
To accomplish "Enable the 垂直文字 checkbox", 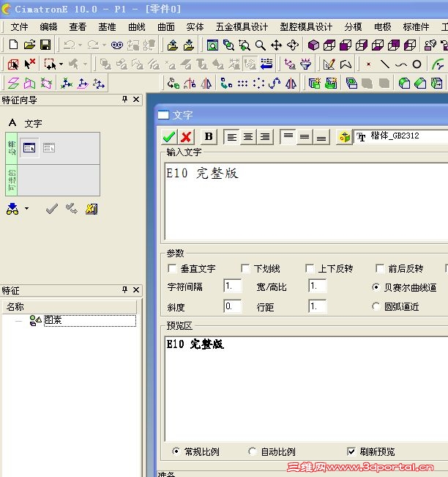I will pyautogui.click(x=172, y=268).
